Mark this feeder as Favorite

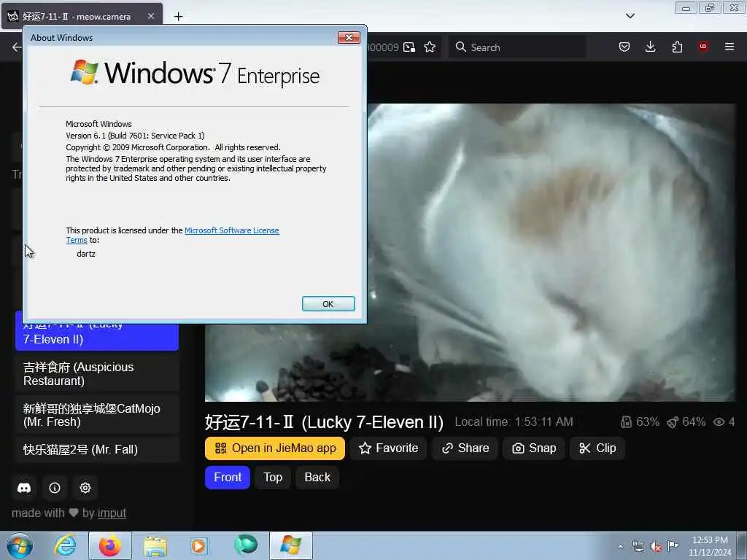coord(389,448)
